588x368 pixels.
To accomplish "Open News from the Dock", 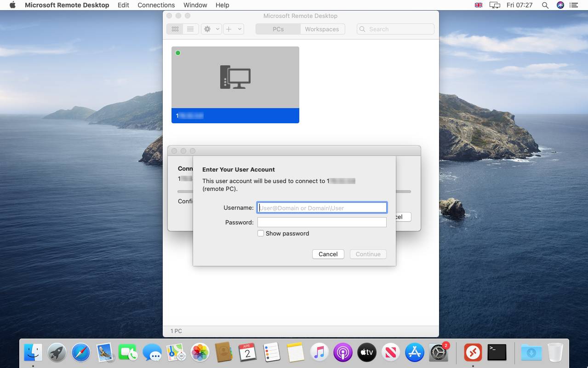I will point(391,353).
